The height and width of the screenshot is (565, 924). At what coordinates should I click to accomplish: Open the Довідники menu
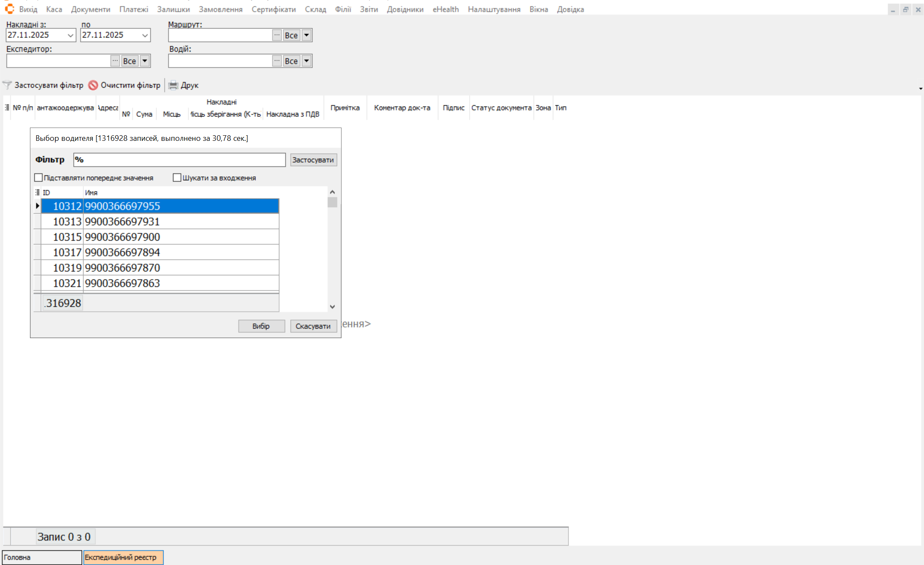tap(404, 9)
